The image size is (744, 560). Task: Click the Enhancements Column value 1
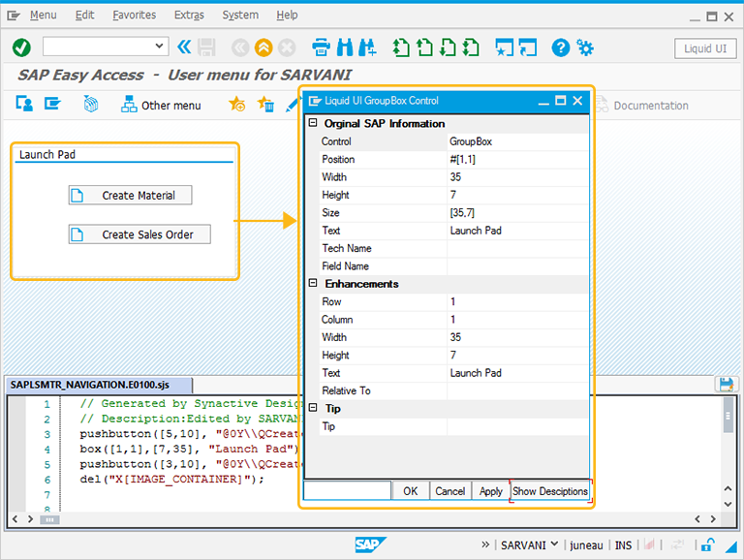[x=517, y=320]
